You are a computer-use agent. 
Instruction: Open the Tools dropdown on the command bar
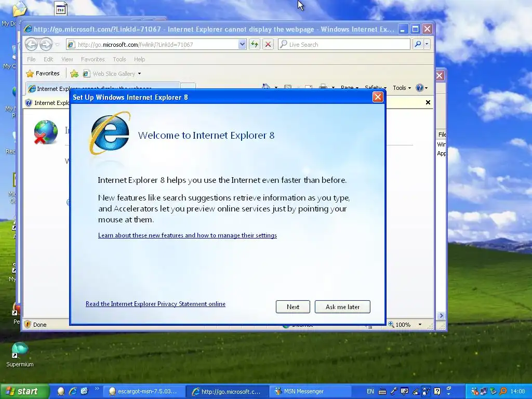(x=402, y=88)
